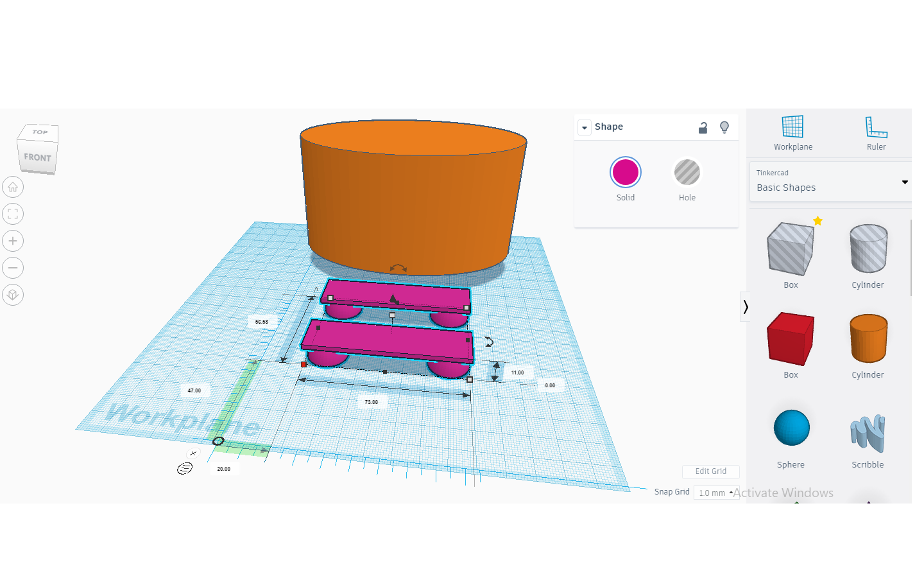Click the TOP face of view cube

(x=40, y=132)
